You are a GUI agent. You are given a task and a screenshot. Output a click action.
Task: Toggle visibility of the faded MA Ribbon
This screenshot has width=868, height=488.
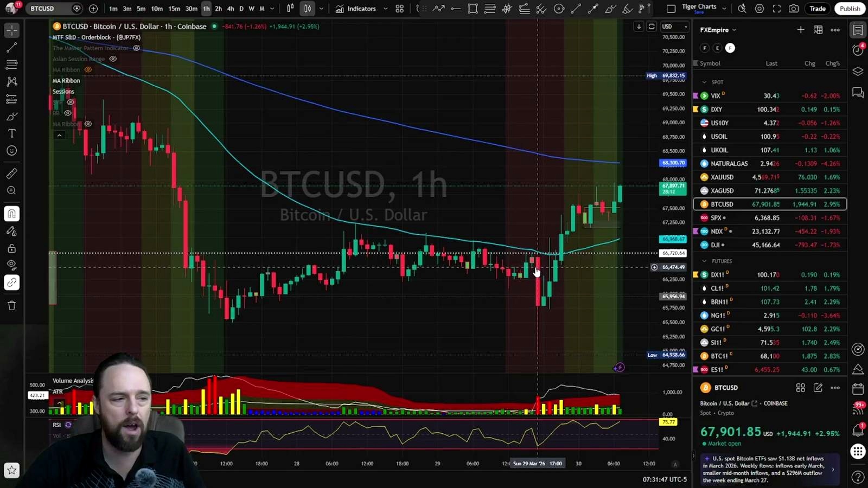(x=88, y=69)
